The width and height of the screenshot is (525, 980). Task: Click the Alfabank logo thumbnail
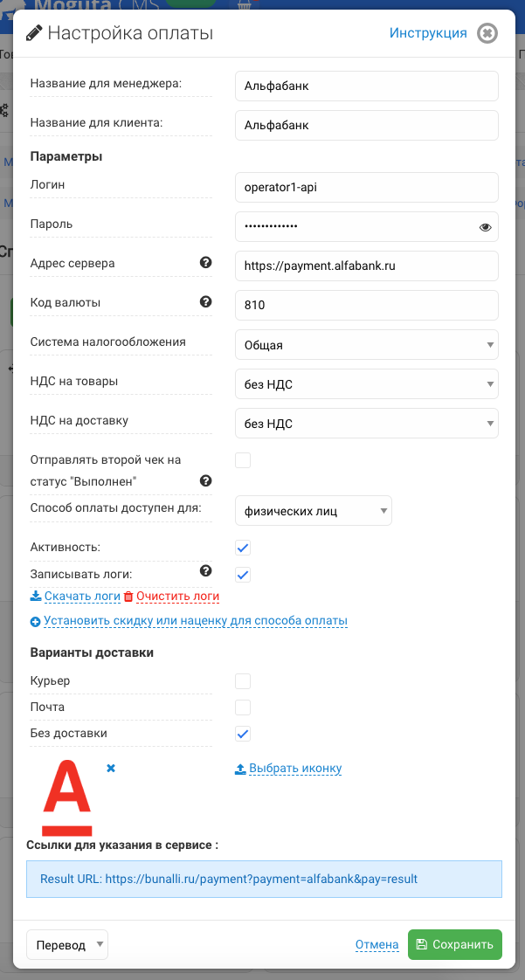coord(67,798)
